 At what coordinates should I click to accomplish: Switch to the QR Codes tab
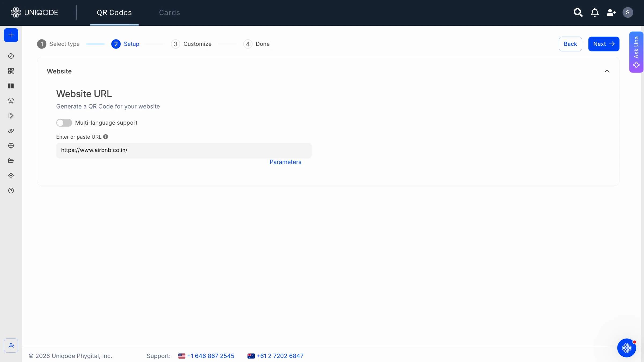(x=114, y=13)
